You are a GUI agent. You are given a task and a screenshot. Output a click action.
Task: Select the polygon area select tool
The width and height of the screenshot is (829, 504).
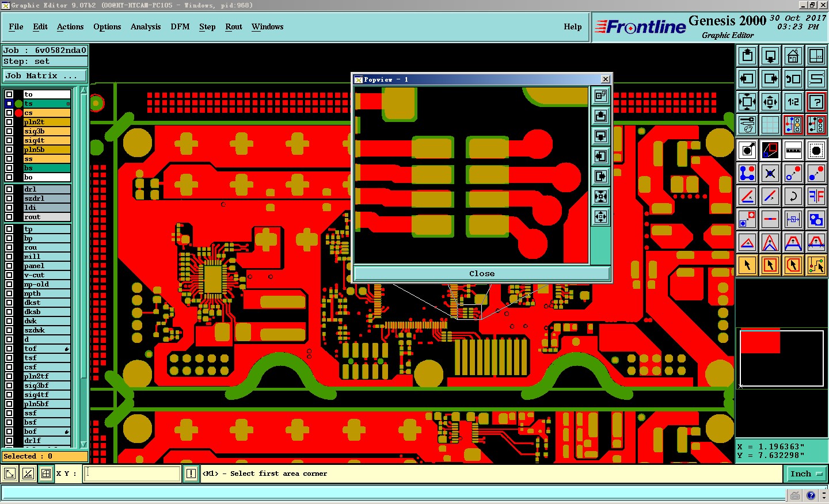793,265
